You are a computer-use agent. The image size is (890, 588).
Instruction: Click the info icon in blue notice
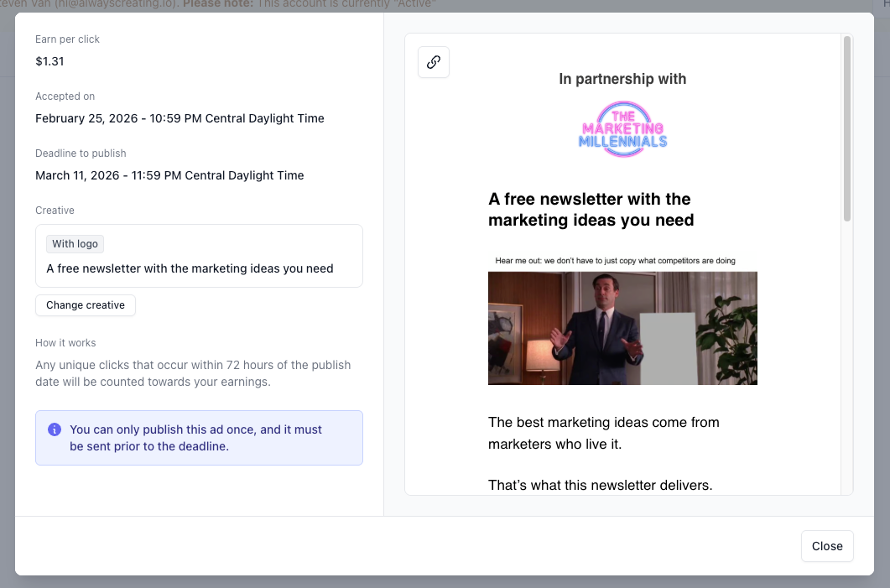pyautogui.click(x=55, y=429)
